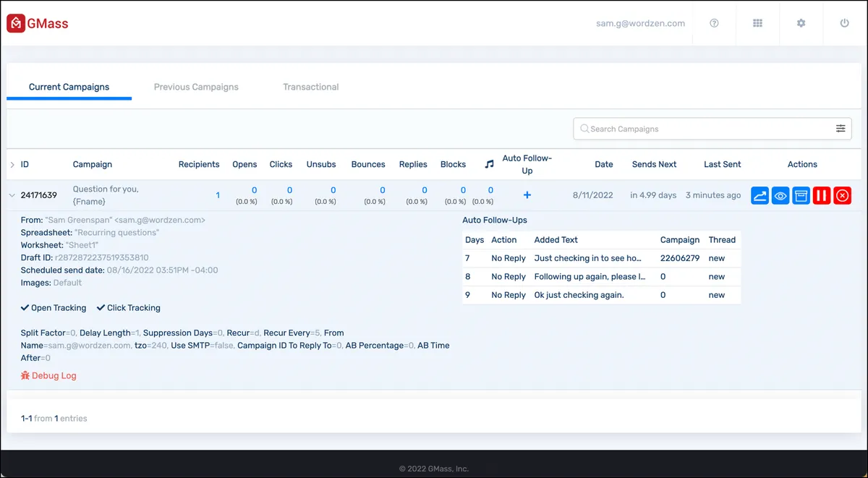The image size is (868, 478).
Task: Click the scheduled send date value
Action: [162, 270]
